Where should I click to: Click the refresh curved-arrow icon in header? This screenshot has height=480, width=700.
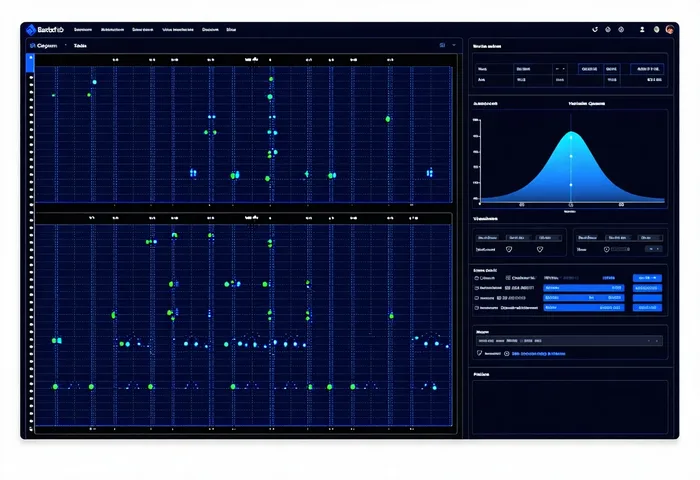pos(595,29)
